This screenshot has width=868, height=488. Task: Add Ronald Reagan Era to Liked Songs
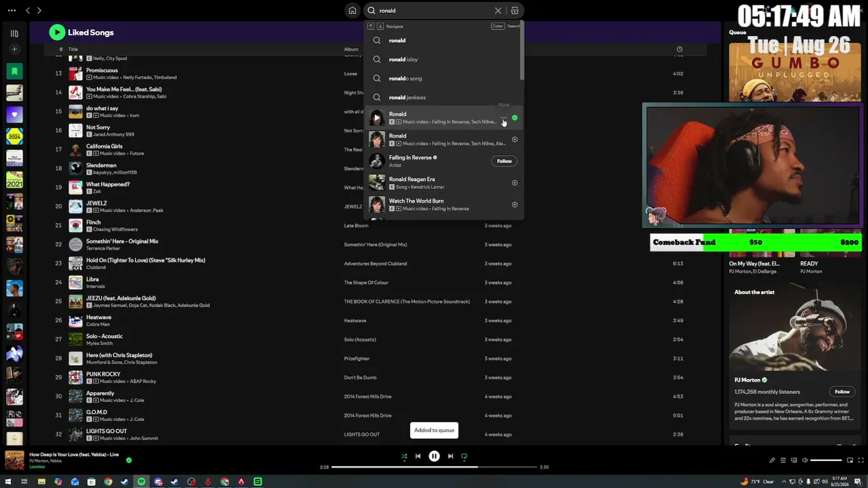[x=515, y=183]
